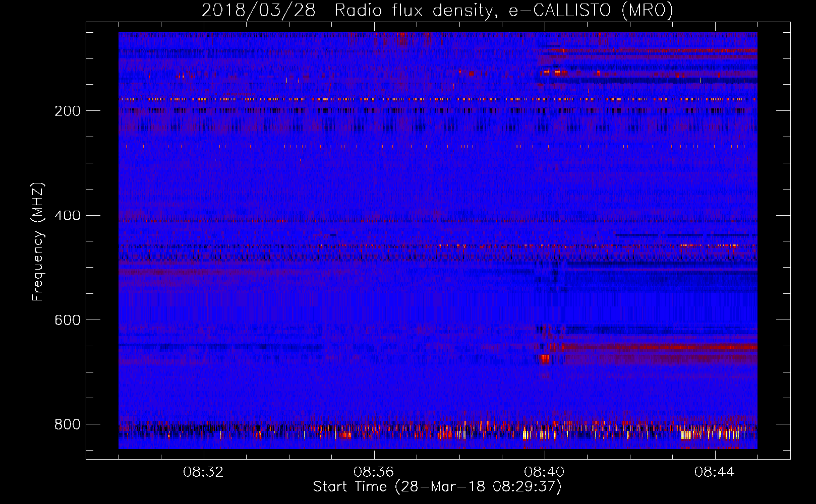Click the '08:44' time tick label
Screen dimensions: 816x504
coord(715,472)
